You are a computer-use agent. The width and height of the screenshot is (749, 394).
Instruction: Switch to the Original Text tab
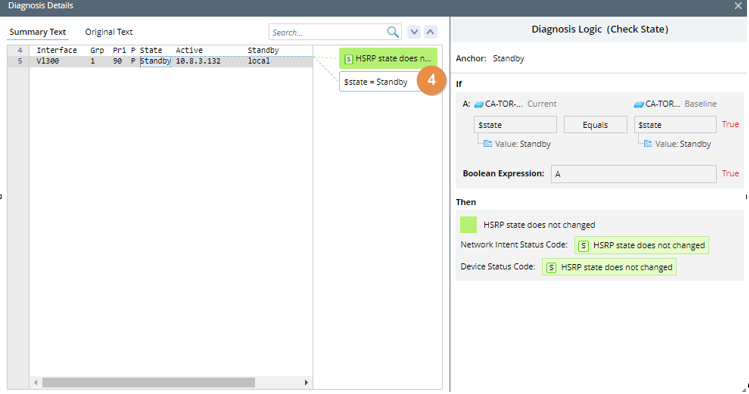coord(108,32)
